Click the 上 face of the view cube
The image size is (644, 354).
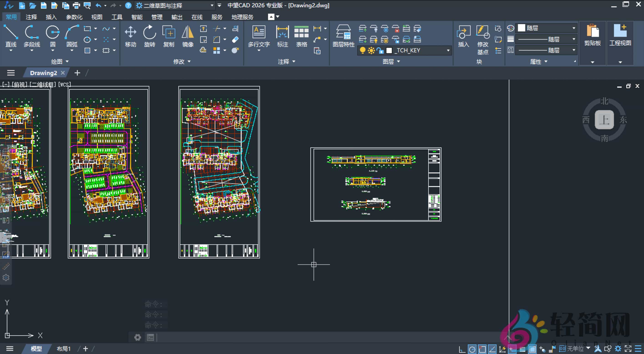tap(604, 120)
